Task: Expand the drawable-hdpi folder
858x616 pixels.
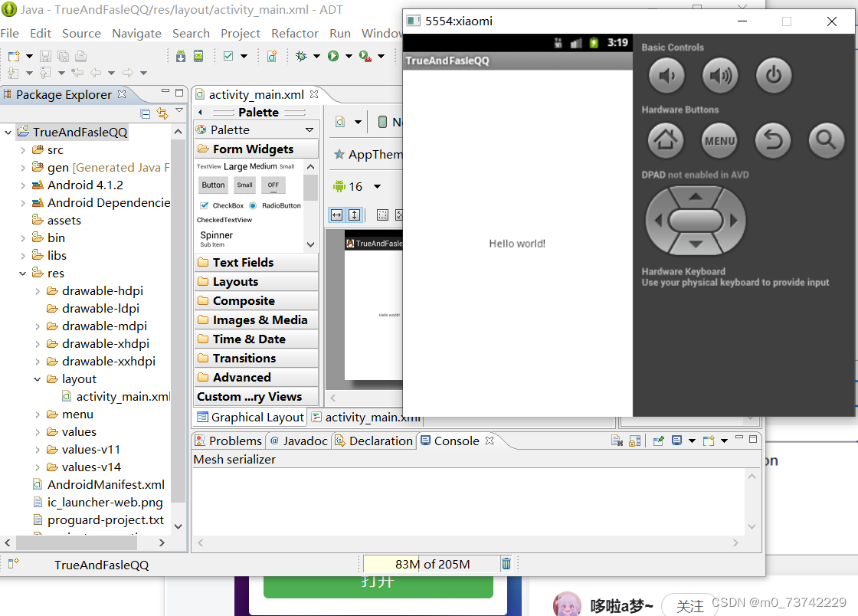Action: tap(38, 291)
